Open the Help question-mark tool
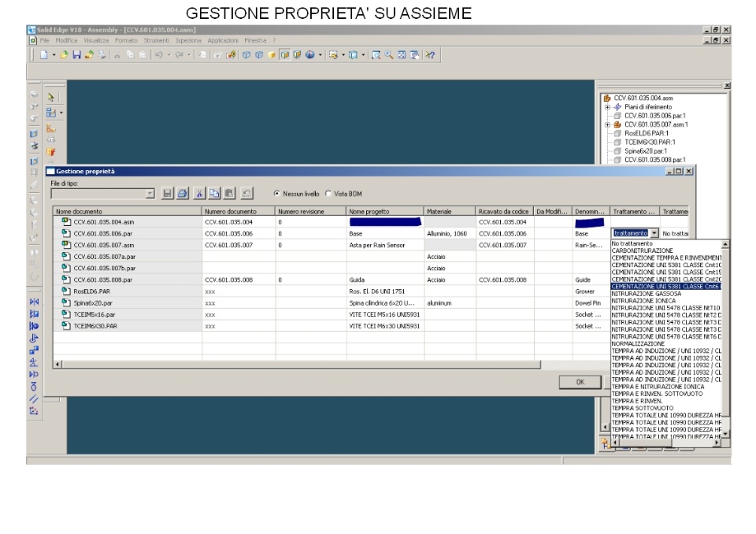The image size is (756, 534). 430,55
